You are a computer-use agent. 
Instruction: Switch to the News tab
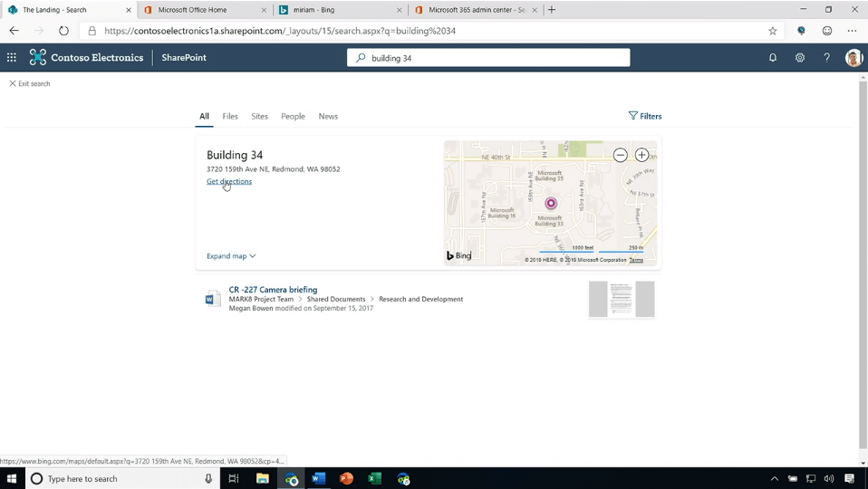point(328,116)
